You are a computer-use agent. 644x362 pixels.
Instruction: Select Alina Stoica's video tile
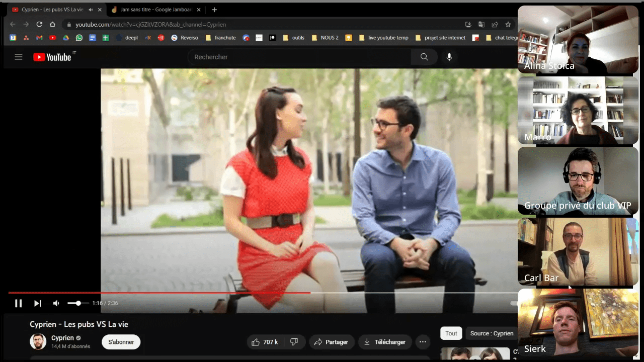coord(578,40)
